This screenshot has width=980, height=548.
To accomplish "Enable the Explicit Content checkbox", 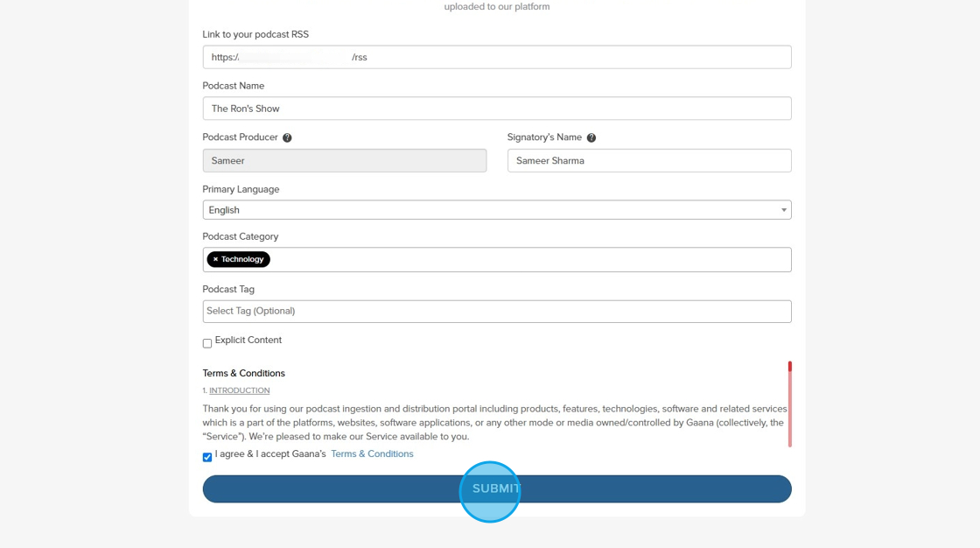I will point(206,343).
